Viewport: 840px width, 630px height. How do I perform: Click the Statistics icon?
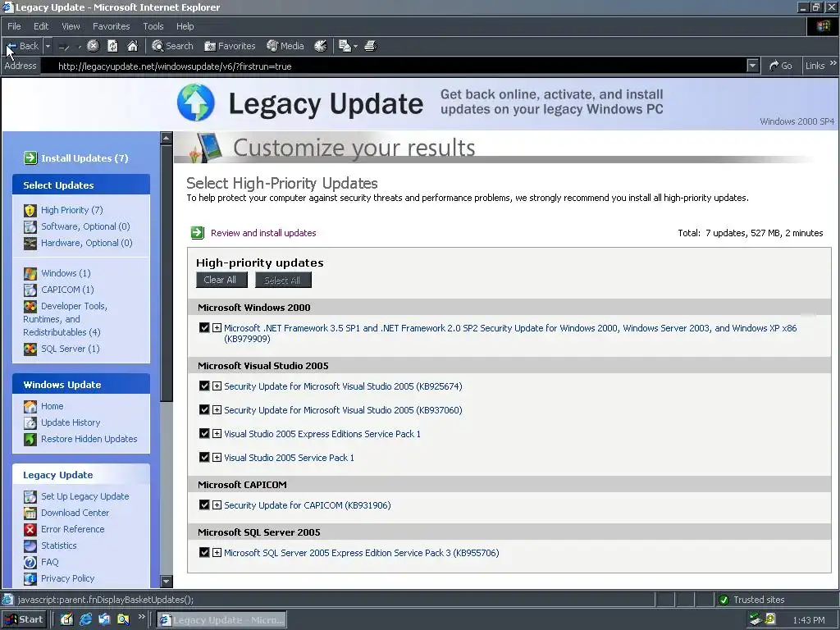30,546
